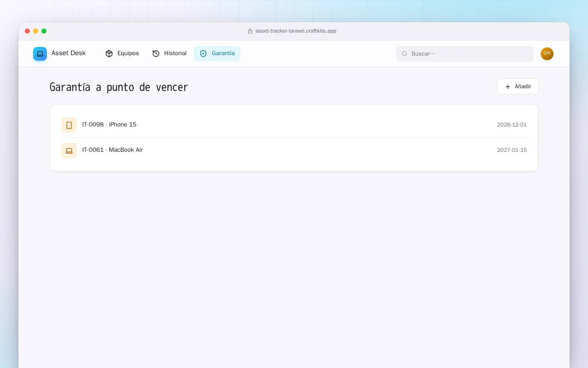The height and width of the screenshot is (368, 588).
Task: Click the plus icon in Añadir button
Action: [x=508, y=86]
